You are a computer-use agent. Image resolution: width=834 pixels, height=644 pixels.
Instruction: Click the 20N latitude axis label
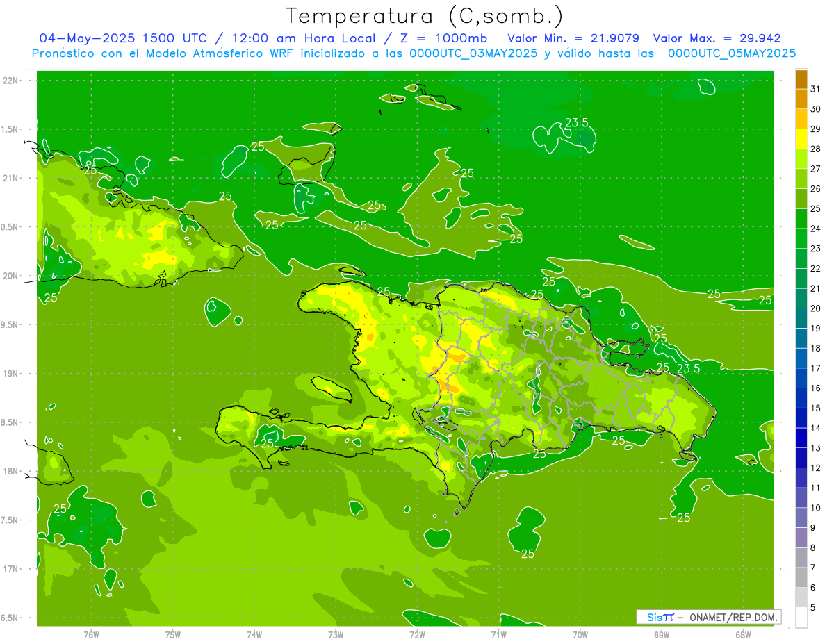(x=10, y=276)
